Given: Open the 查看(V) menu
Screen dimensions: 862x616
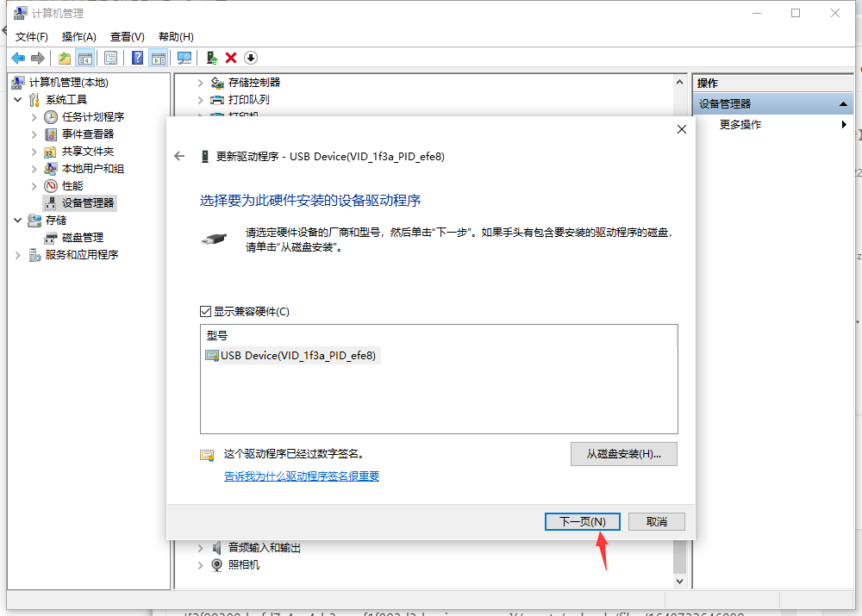Looking at the screenshot, I should click(x=126, y=36).
